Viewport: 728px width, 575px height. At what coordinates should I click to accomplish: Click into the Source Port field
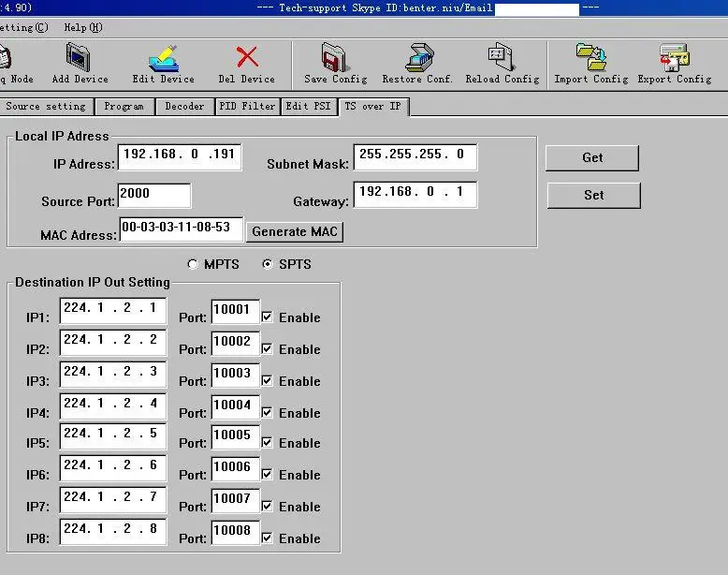(x=154, y=195)
